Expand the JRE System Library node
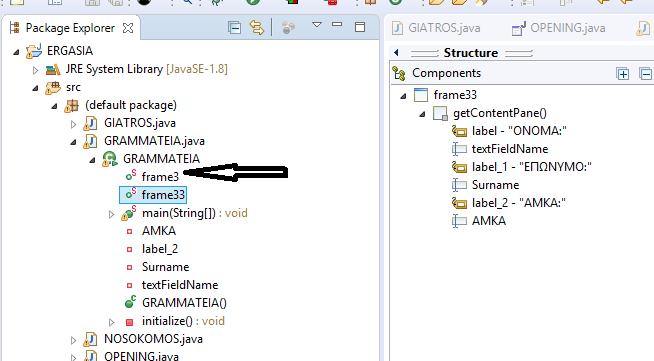Screen dimensions: 654x361 (x=35, y=70)
